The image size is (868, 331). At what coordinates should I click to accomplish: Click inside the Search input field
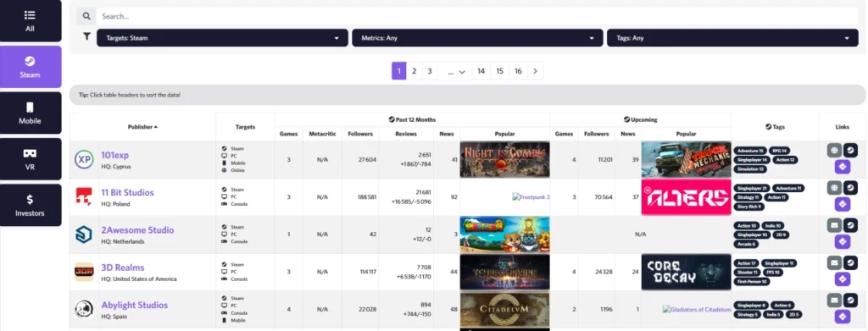[477, 17]
